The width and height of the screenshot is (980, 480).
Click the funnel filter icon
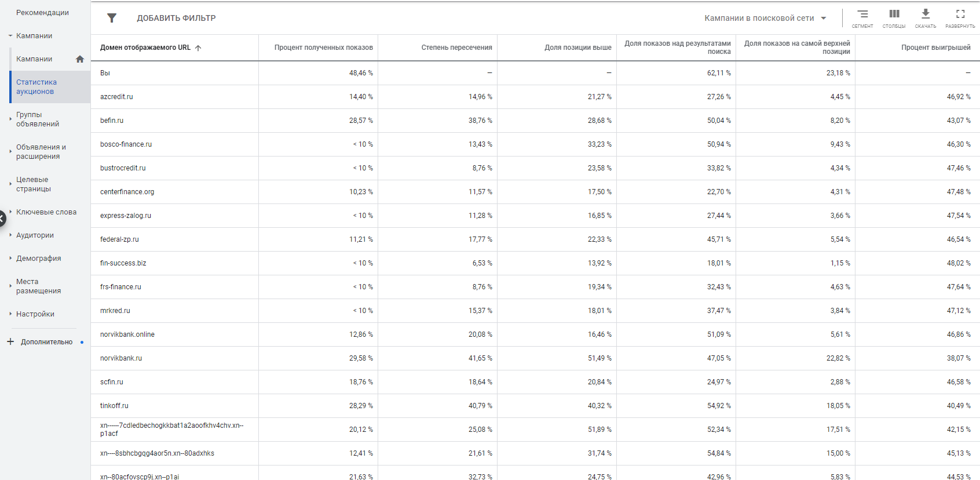pyautogui.click(x=112, y=18)
